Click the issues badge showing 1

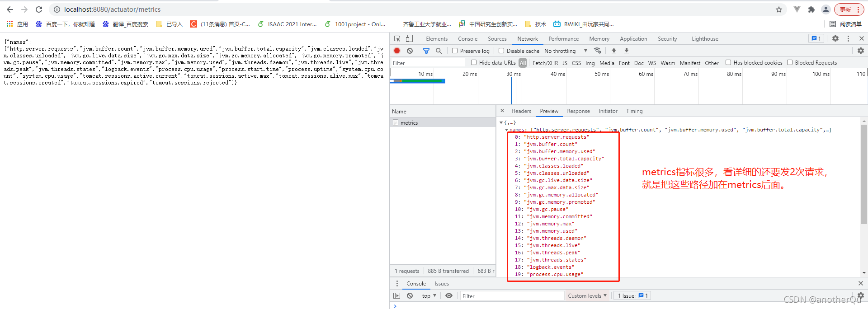click(x=816, y=39)
